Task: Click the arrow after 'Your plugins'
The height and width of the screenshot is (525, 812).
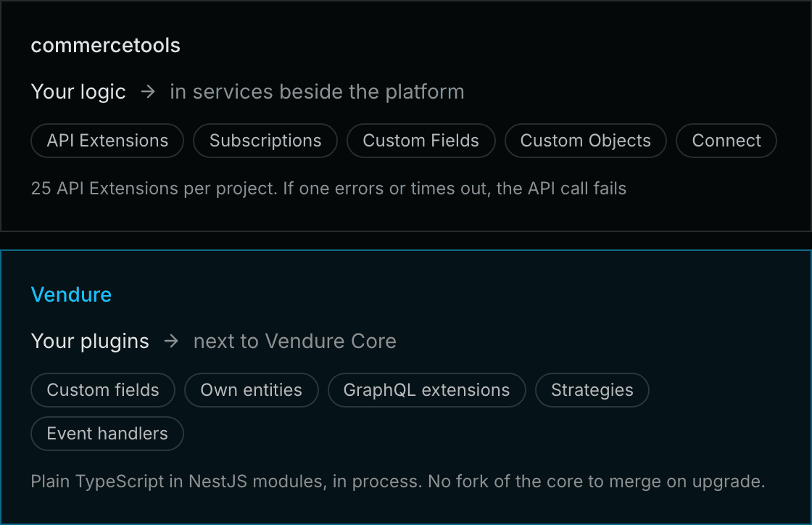Action: click(x=171, y=342)
